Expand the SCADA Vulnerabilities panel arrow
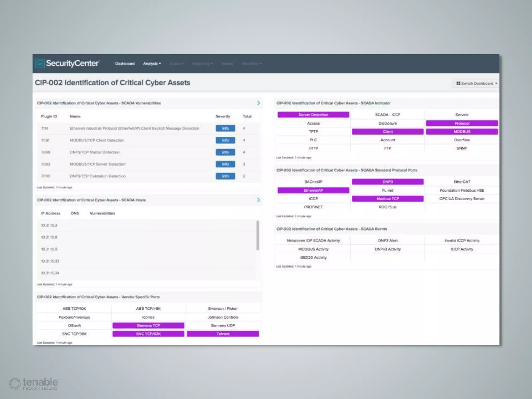The width and height of the screenshot is (532, 399). point(258,103)
